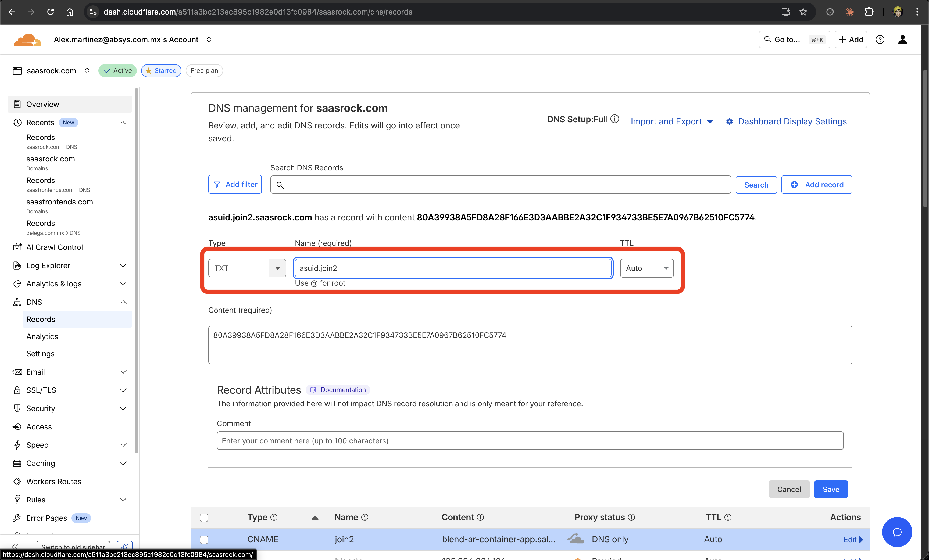
Task: Switch to DNS Settings in the sidebar
Action: 40,353
